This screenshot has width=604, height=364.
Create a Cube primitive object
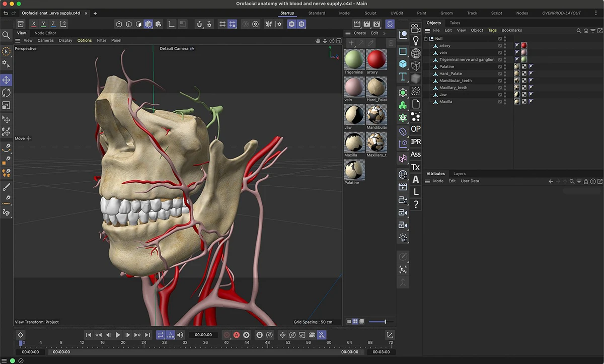click(x=403, y=64)
